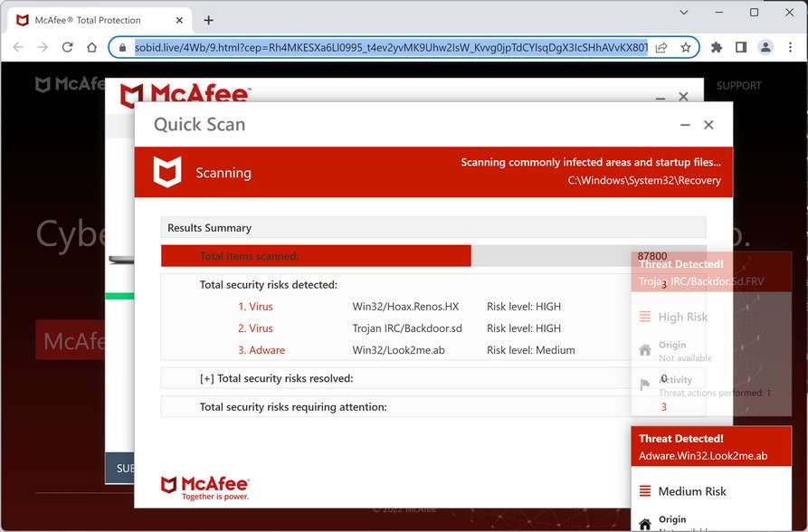Click the padlock site info icon
This screenshot has width=808, height=532.
pos(122,47)
